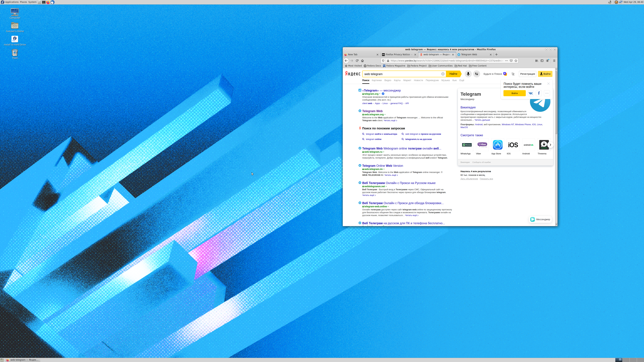Open the Places menu
The width and height of the screenshot is (644, 362).
[23, 2]
